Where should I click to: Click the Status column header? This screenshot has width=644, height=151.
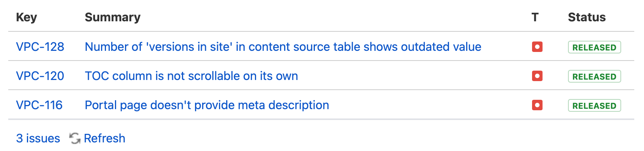586,17
